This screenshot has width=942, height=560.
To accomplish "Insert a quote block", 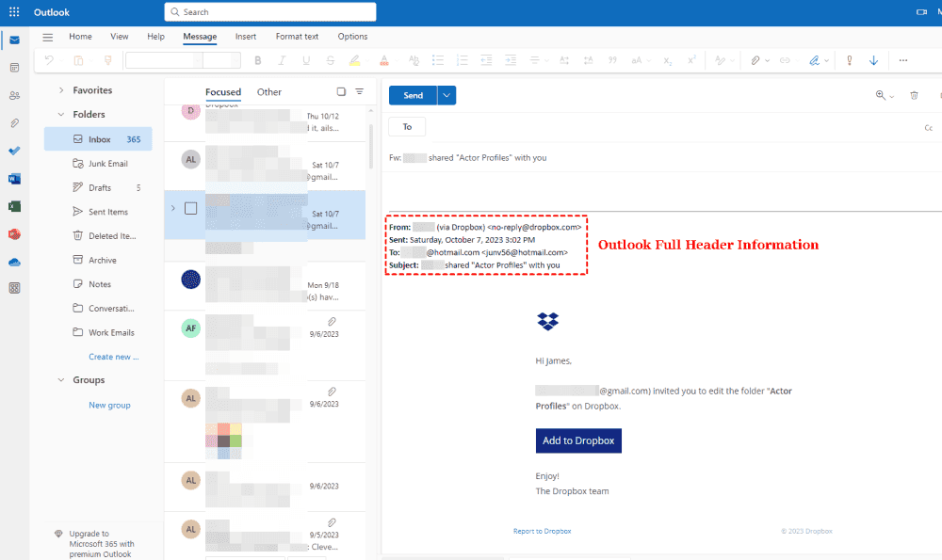I will point(612,60).
